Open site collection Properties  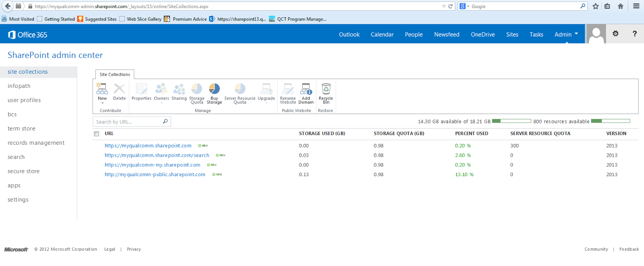141,89
